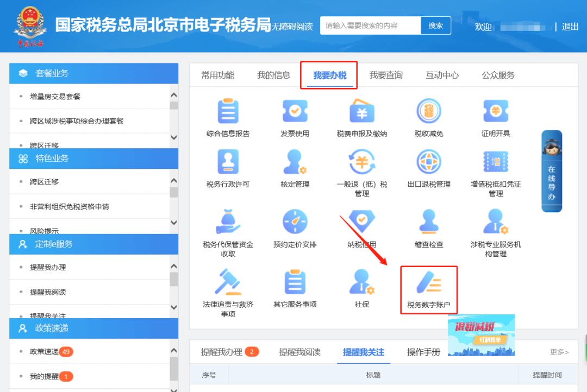Open 跨区迁移 under 特色业务
Viewport: 587px width, 392px height.
pyautogui.click(x=44, y=182)
